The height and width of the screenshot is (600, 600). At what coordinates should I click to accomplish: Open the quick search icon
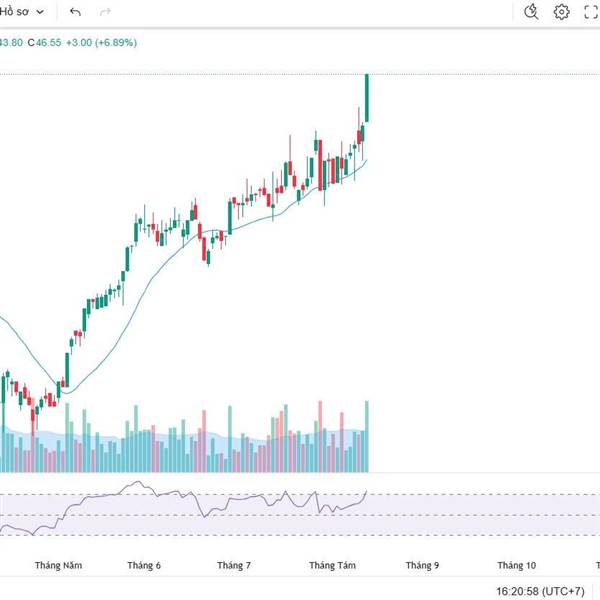pyautogui.click(x=531, y=12)
